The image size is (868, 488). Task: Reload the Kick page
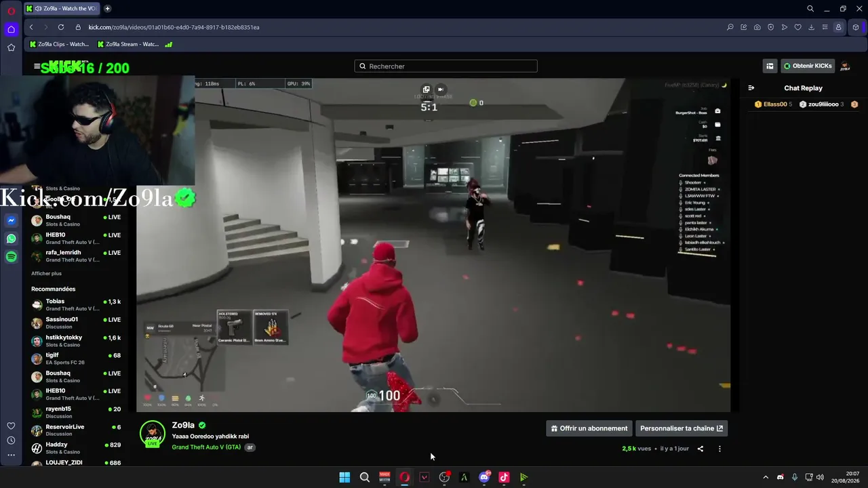[x=61, y=27]
